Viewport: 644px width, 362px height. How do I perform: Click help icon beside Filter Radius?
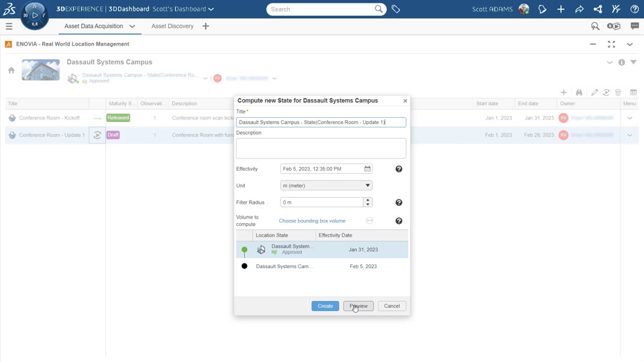click(398, 202)
